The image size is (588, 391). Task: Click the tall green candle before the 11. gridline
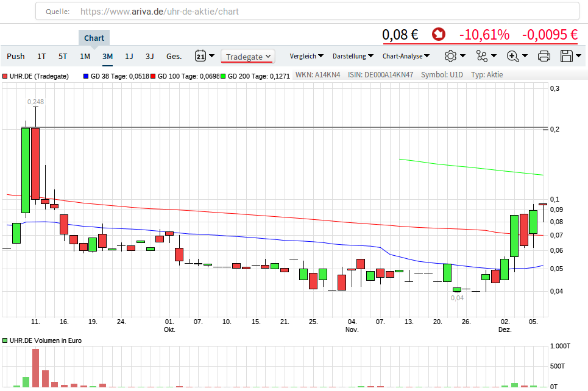tap(26, 171)
